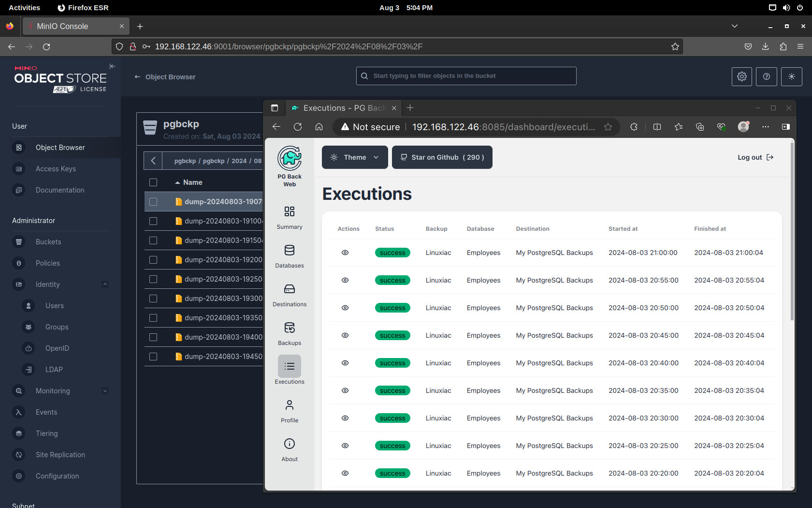Check the box for dump-20240803-19300
The width and height of the screenshot is (812, 508).
153,299
